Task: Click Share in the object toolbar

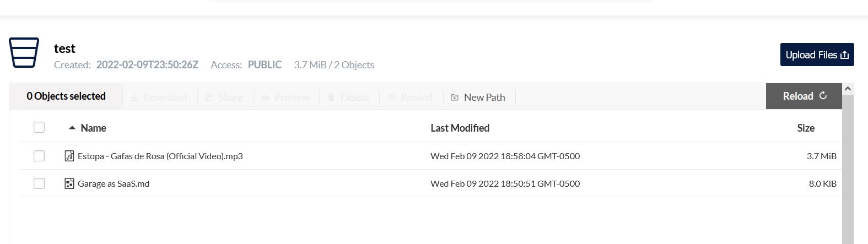Action: (x=224, y=97)
